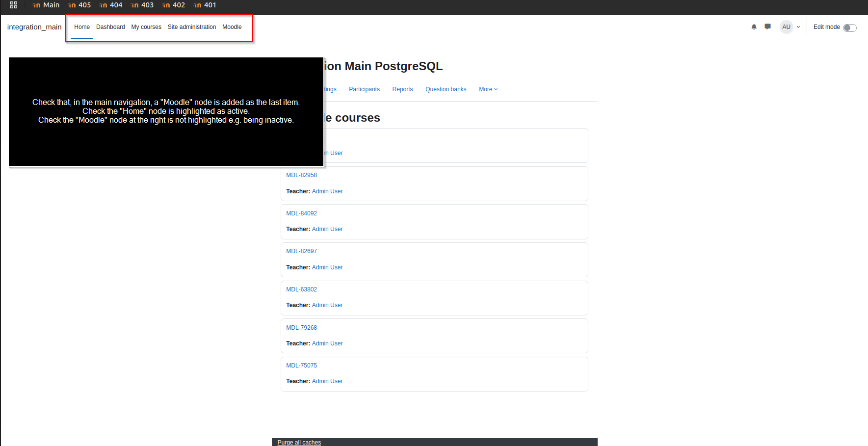Open the notifications bell icon

(x=754, y=27)
